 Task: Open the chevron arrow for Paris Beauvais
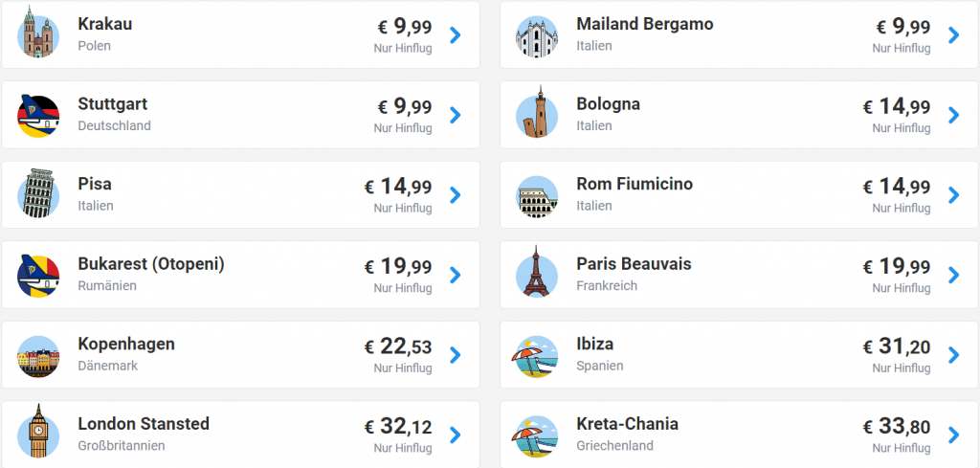click(954, 275)
